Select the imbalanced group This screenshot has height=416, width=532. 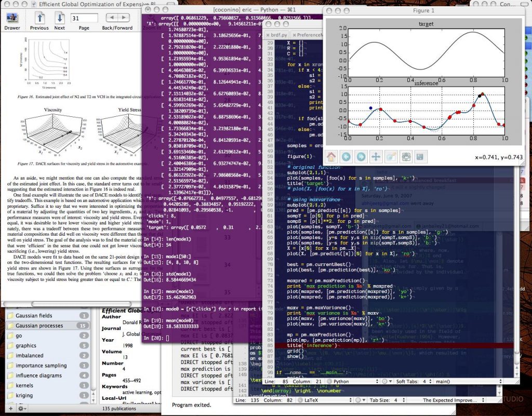point(48,355)
